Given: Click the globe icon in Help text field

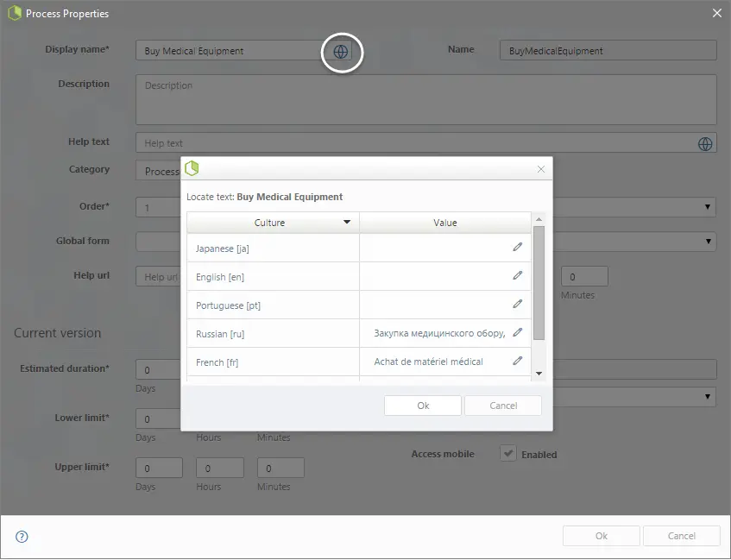Looking at the screenshot, I should (x=705, y=144).
